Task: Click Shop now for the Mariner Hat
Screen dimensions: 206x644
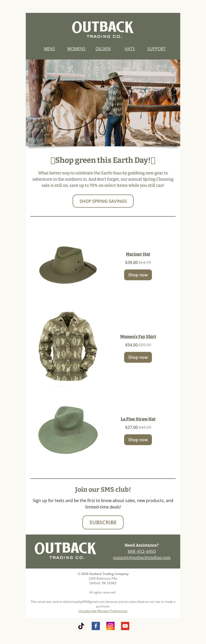Action: 138,275
